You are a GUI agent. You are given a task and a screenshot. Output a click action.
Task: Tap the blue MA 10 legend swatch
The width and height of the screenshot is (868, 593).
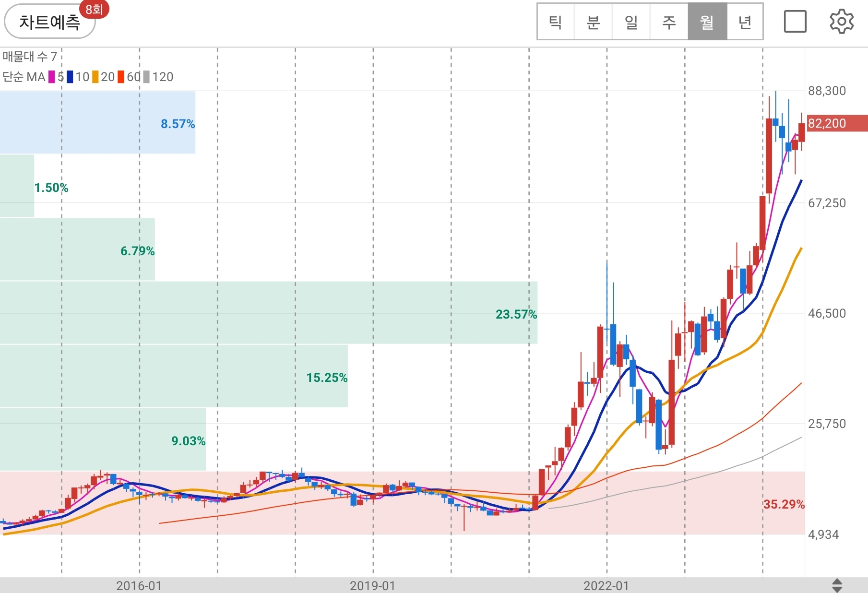[x=70, y=77]
